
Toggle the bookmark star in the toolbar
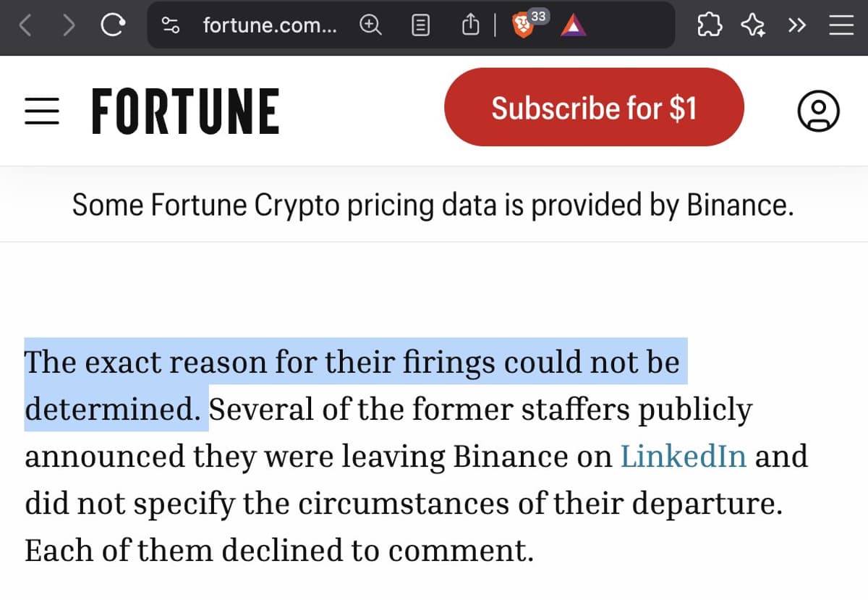pos(754,25)
